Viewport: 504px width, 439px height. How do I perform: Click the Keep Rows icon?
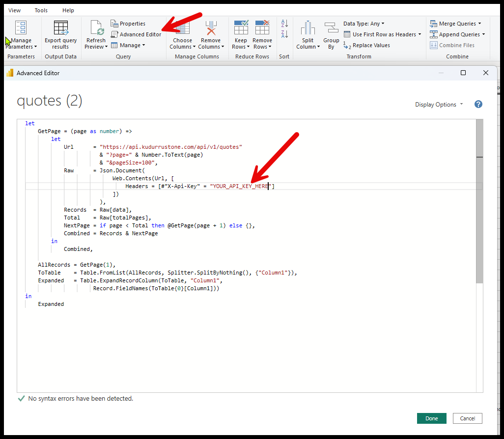[x=241, y=28]
